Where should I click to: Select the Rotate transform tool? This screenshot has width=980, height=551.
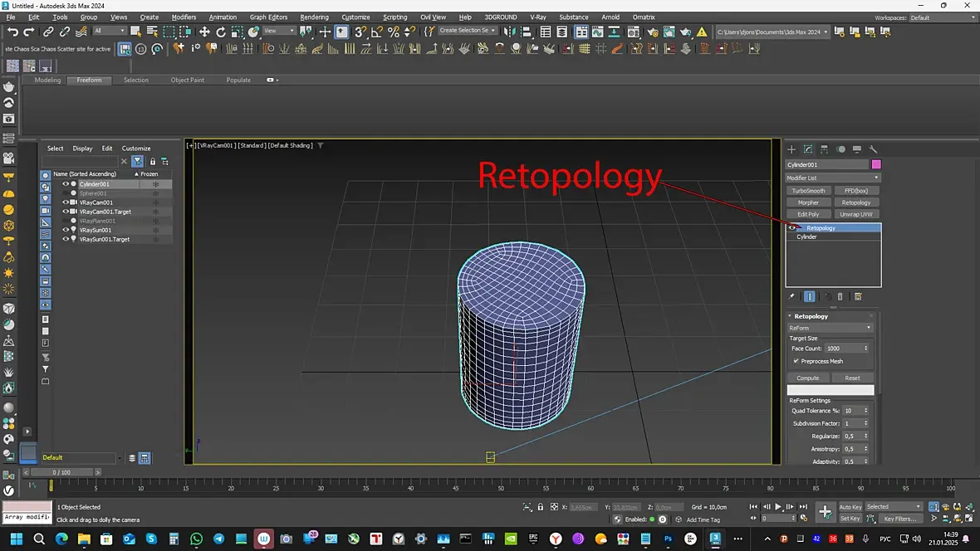pyautogui.click(x=221, y=32)
